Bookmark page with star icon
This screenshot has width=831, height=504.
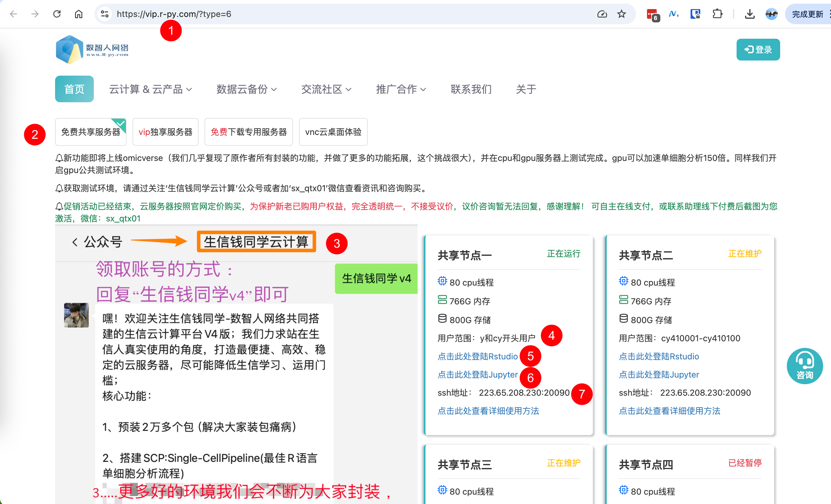[621, 14]
